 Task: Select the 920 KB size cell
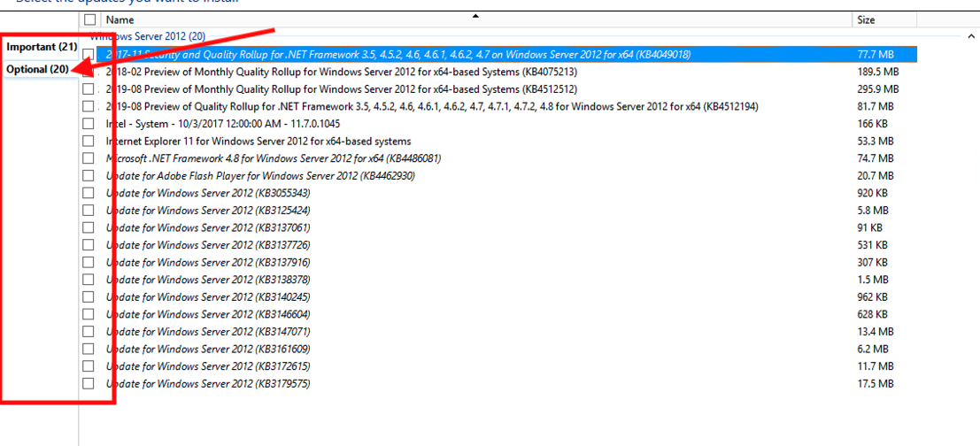click(873, 193)
